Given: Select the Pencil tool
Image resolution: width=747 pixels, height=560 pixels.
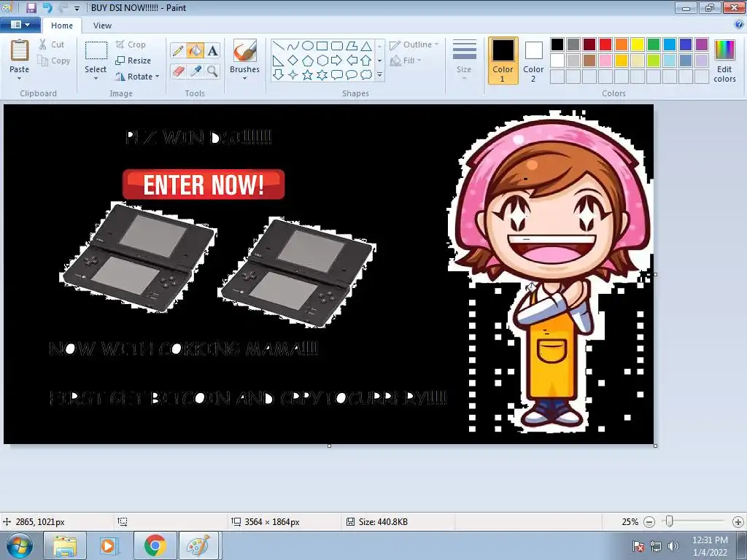Looking at the screenshot, I should (x=178, y=50).
